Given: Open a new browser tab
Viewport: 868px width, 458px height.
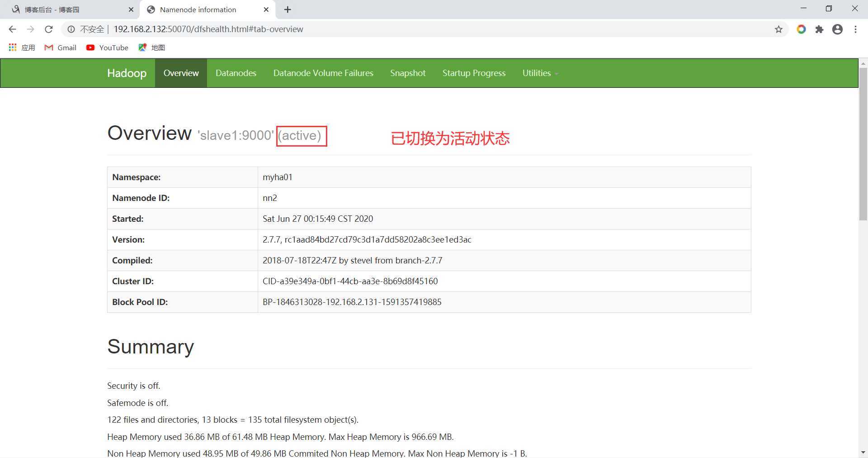Looking at the screenshot, I should (x=288, y=10).
